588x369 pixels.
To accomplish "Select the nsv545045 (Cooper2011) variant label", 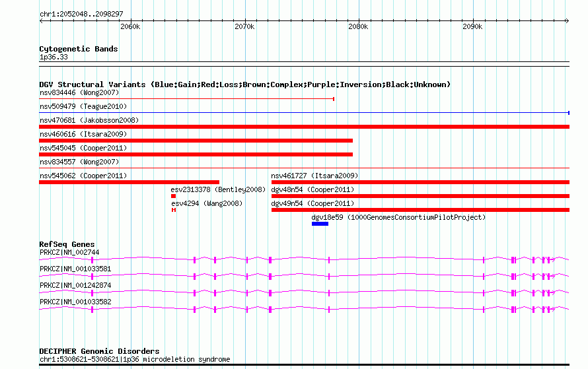I will [x=83, y=148].
